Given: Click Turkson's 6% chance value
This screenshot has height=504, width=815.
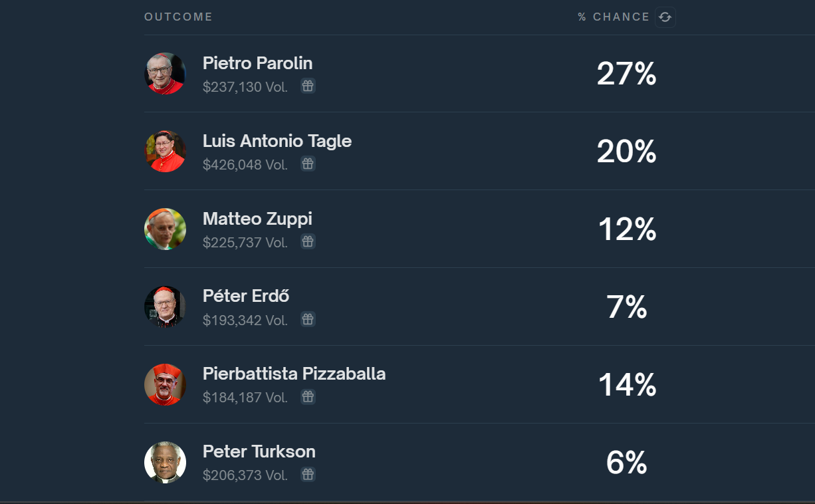Looking at the screenshot, I should click(626, 463).
